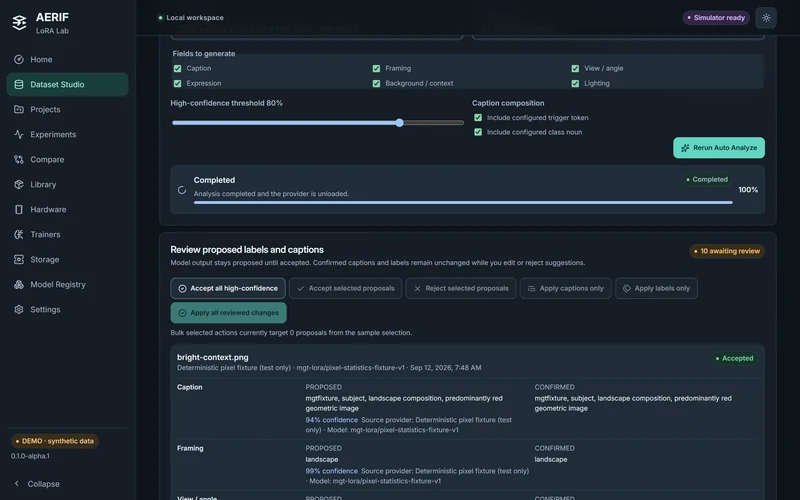Click the Home icon in sidebar

coord(19,60)
